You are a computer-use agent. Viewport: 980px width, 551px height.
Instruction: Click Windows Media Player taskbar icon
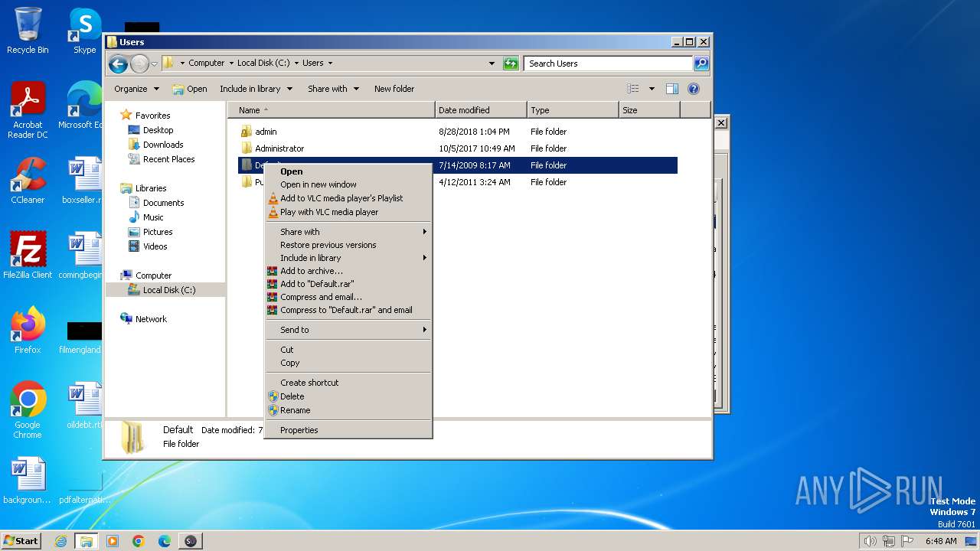click(x=113, y=541)
